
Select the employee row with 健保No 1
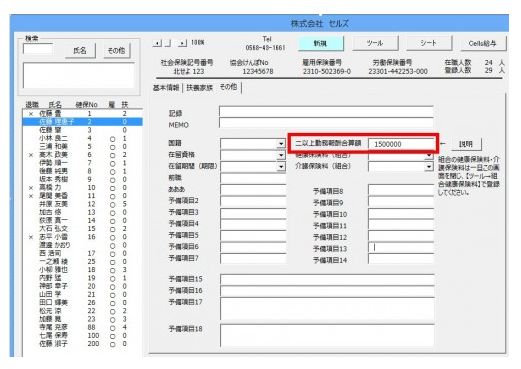pos(83,114)
